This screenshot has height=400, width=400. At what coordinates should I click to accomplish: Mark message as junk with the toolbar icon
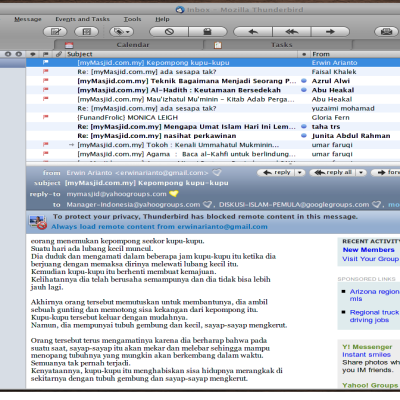click(169, 32)
